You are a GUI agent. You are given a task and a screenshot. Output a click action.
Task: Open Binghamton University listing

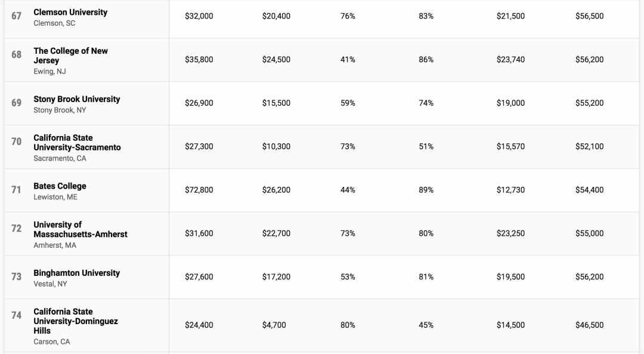tap(76, 273)
